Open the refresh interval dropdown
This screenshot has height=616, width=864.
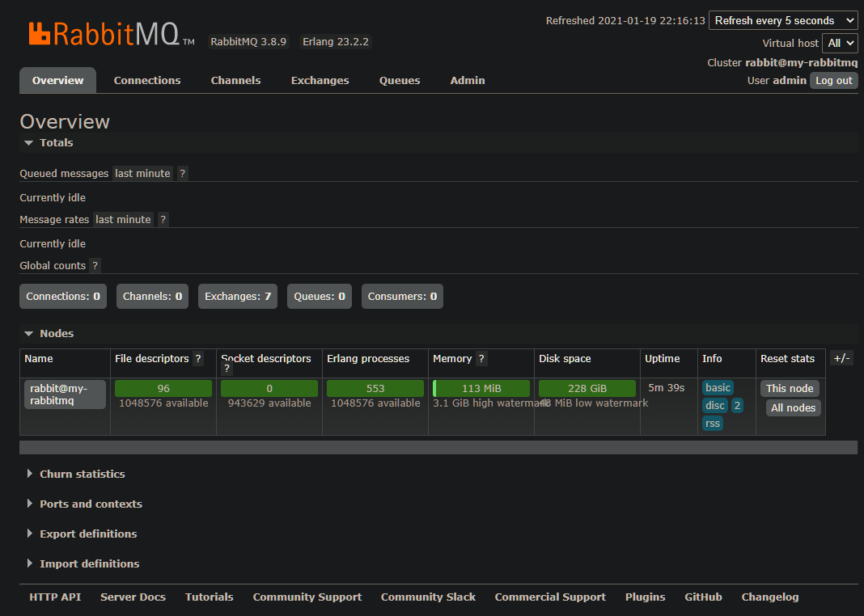coord(783,20)
